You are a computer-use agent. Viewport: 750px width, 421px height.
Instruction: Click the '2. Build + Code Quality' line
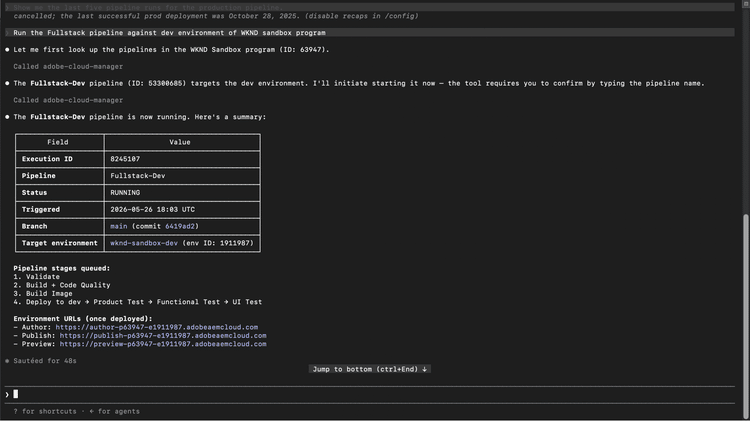(62, 285)
